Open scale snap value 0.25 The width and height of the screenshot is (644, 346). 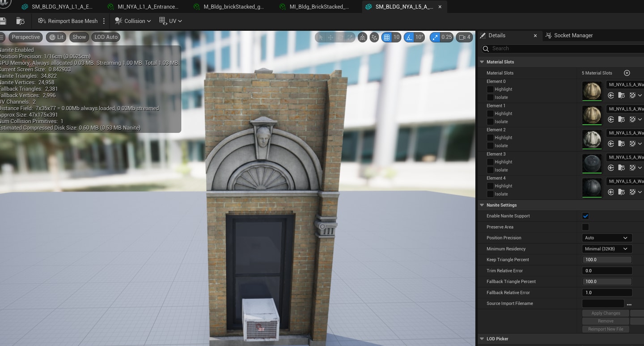pos(447,38)
